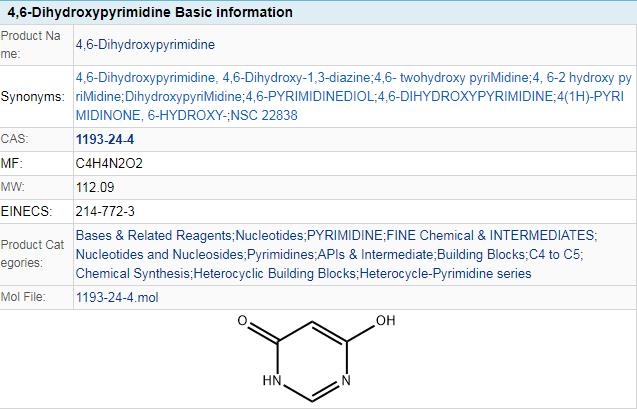Open the CAS number 1193-24-4 link
The width and height of the screenshot is (637, 409).
(105, 139)
